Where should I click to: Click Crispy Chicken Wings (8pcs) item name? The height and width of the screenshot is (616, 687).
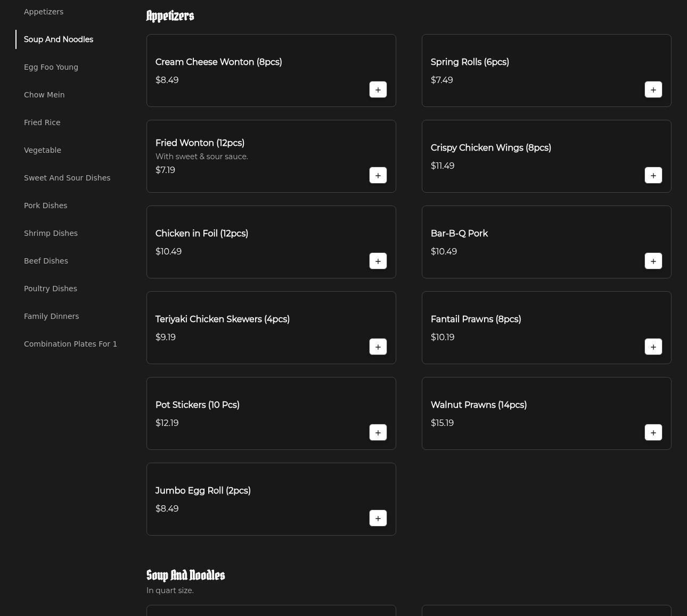[491, 148]
